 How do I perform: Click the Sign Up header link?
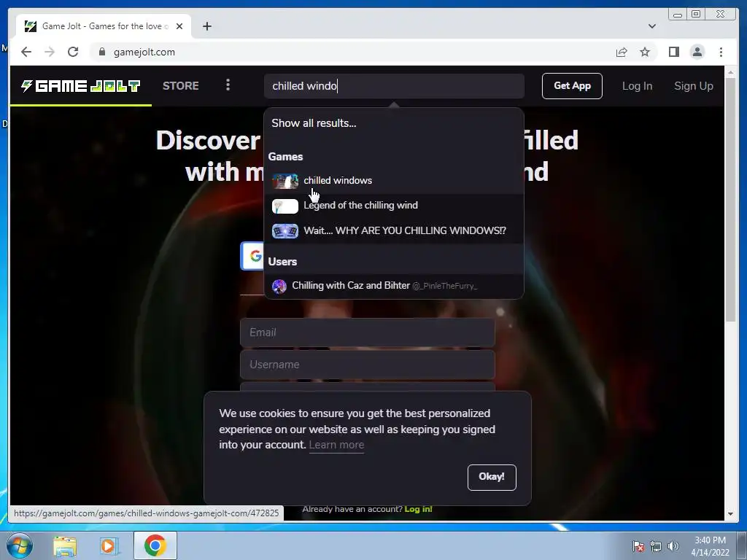pos(693,86)
